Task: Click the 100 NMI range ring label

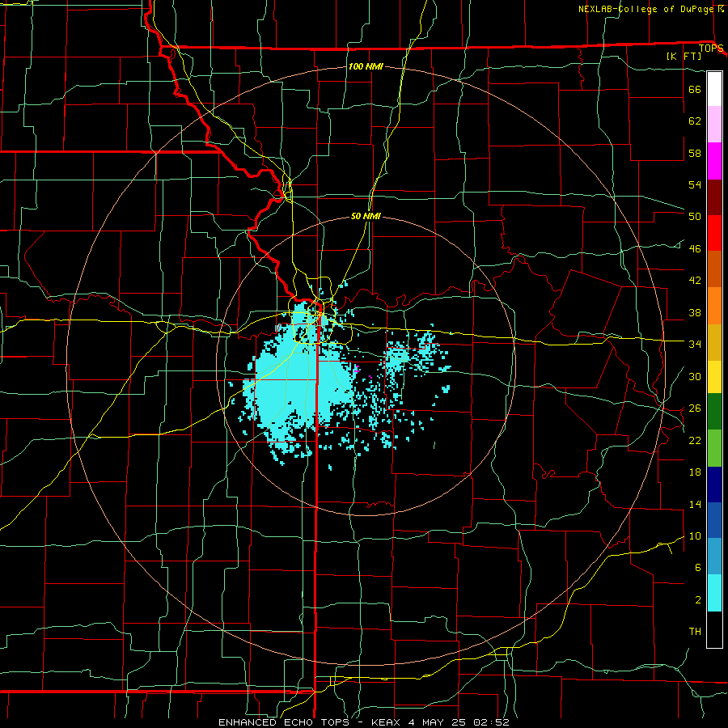Action: coord(366,66)
